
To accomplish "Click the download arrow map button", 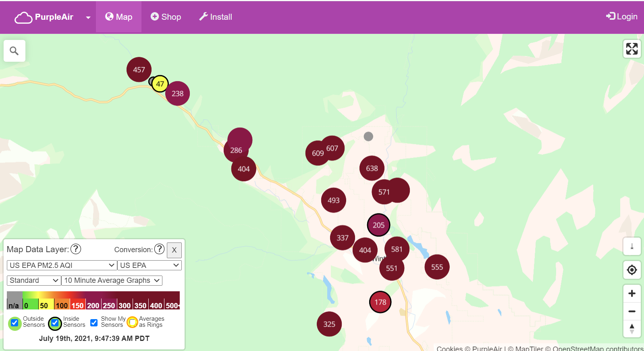I will (632, 246).
